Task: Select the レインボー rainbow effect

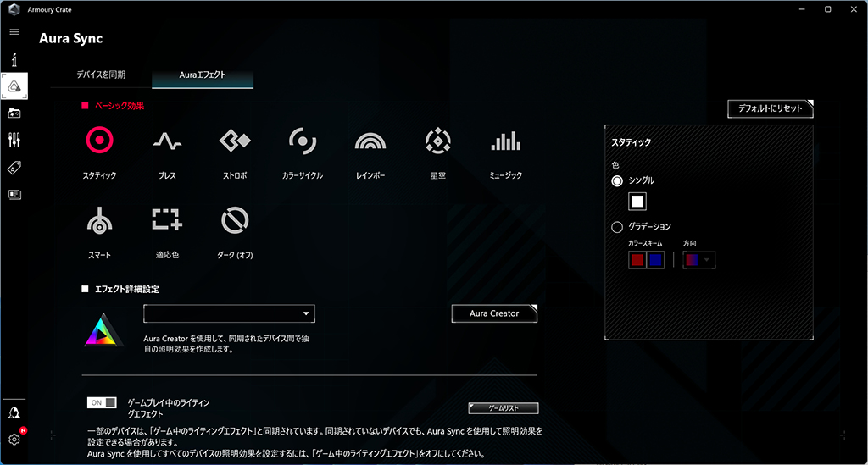Action: point(370,141)
